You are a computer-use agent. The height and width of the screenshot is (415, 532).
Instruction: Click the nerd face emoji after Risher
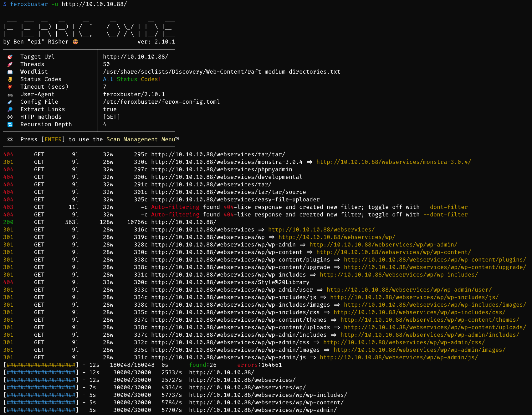click(75, 42)
